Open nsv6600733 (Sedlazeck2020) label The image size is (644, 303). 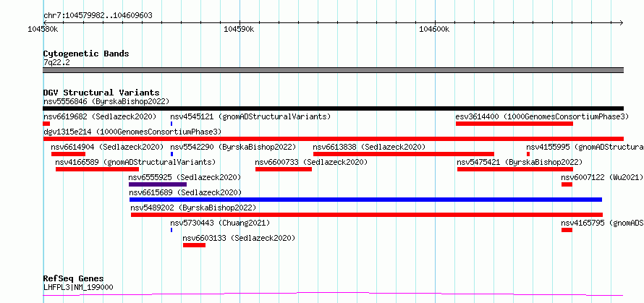click(311, 162)
